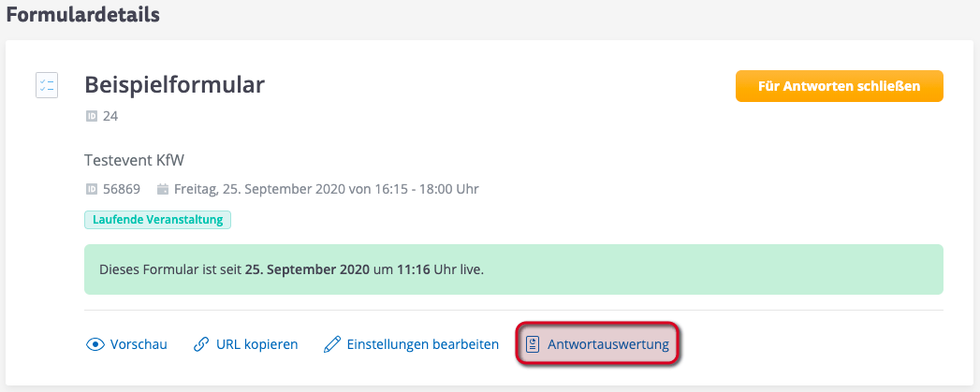Click the Antwortauswertung report icon
This screenshot has height=392, width=980.
[x=533, y=344]
